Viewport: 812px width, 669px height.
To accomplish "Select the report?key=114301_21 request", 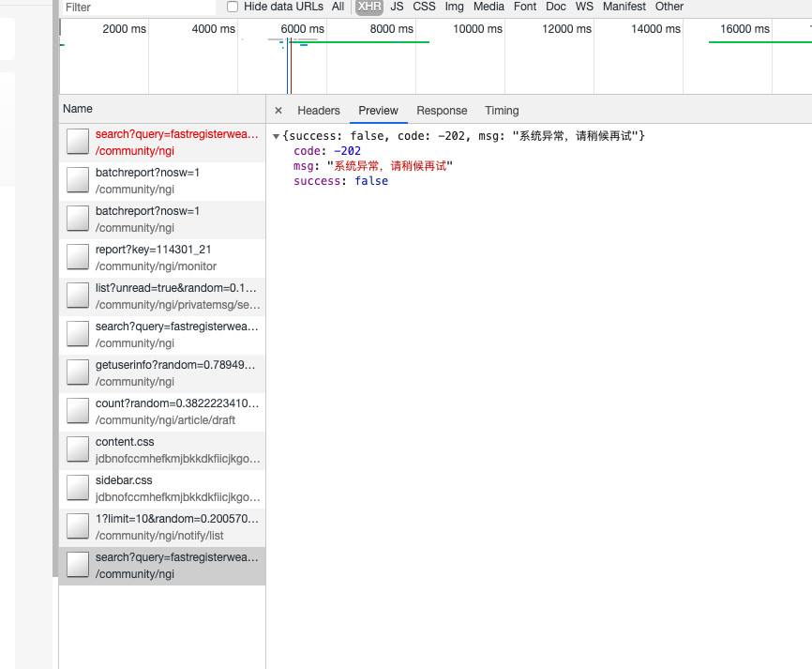I will 162,257.
